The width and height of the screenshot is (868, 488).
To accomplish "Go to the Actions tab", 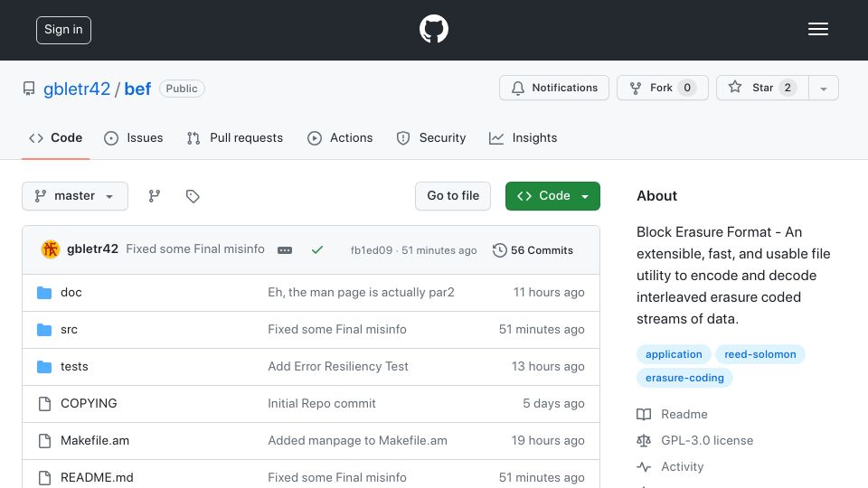I will coord(340,137).
